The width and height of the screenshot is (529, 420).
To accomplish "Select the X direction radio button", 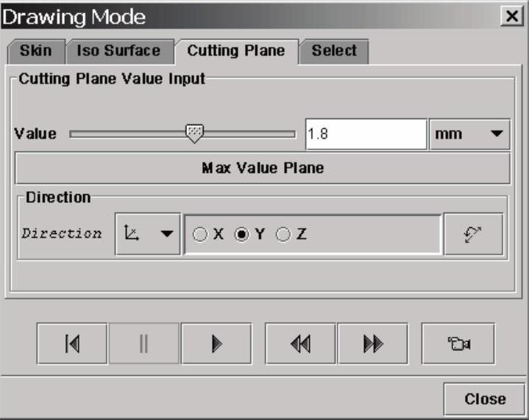I will [199, 234].
